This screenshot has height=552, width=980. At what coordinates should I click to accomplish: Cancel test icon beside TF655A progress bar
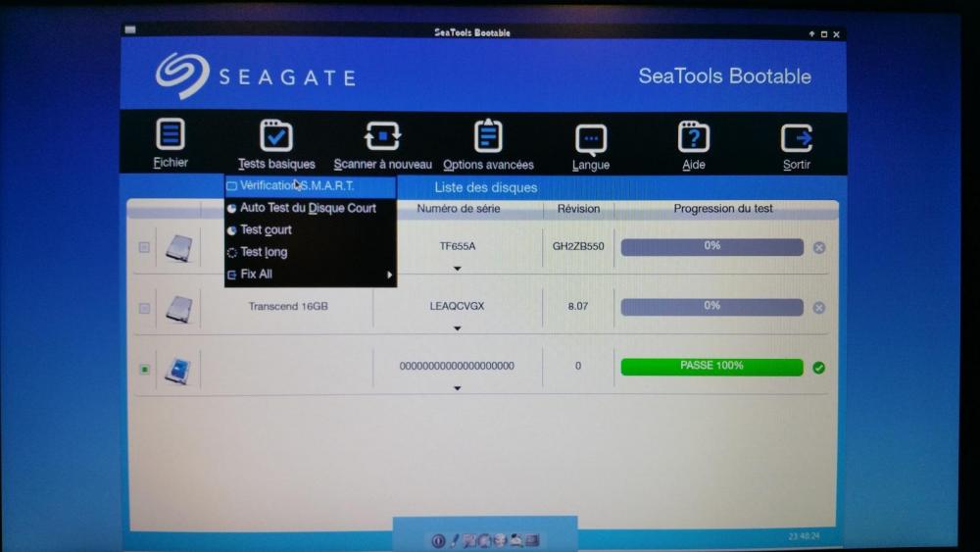[818, 247]
